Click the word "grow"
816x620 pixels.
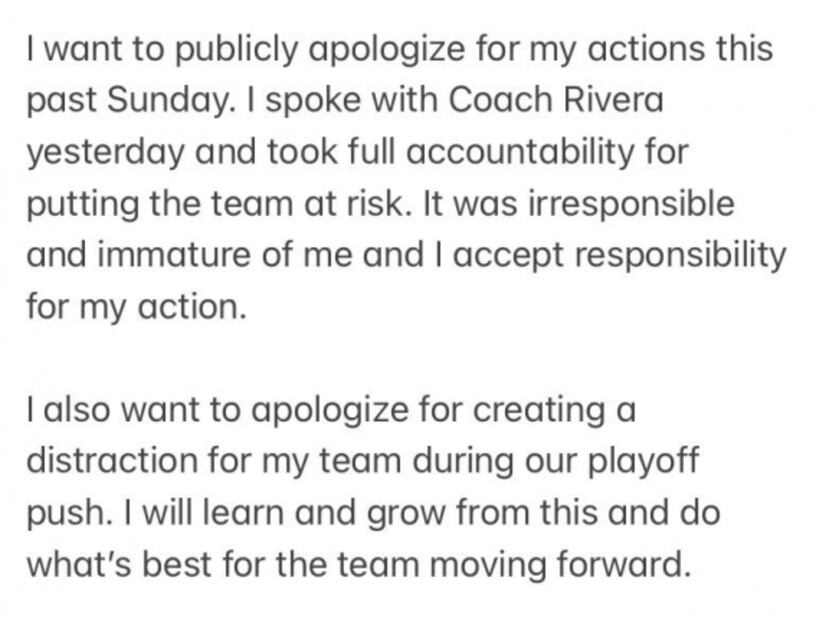click(x=407, y=512)
